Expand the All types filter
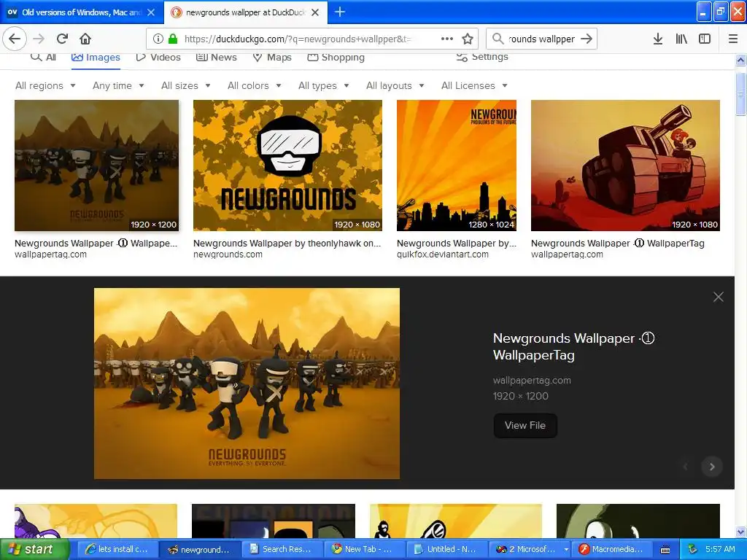 [x=324, y=86]
